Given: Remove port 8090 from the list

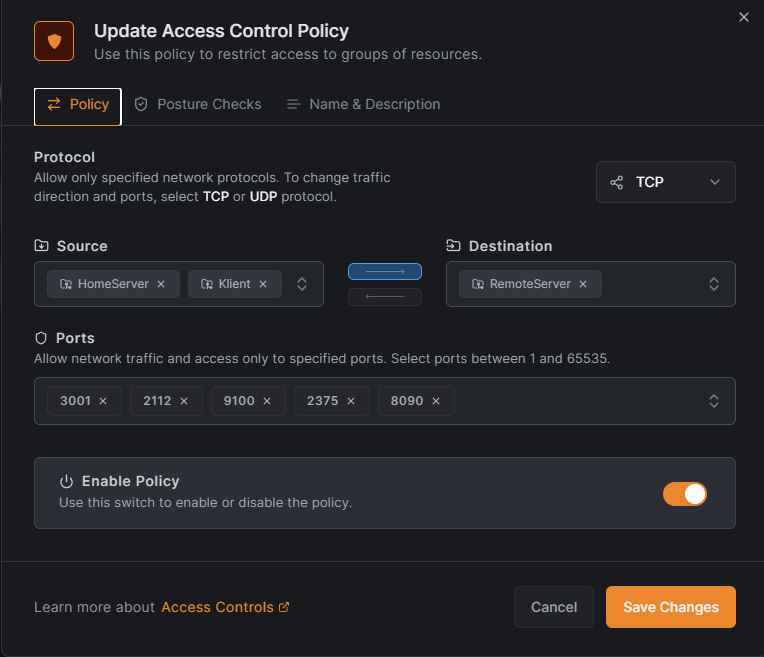Looking at the screenshot, I should coord(436,401).
